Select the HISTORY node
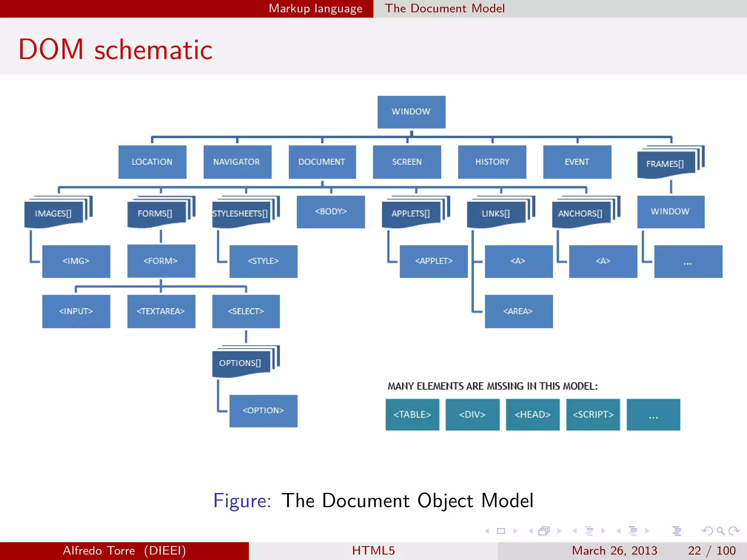The height and width of the screenshot is (560, 747). [x=492, y=162]
